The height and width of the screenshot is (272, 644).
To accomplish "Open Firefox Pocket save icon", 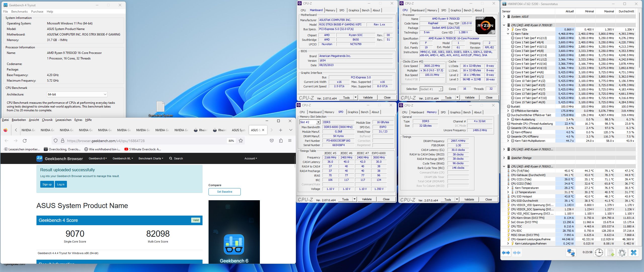I will [x=272, y=141].
